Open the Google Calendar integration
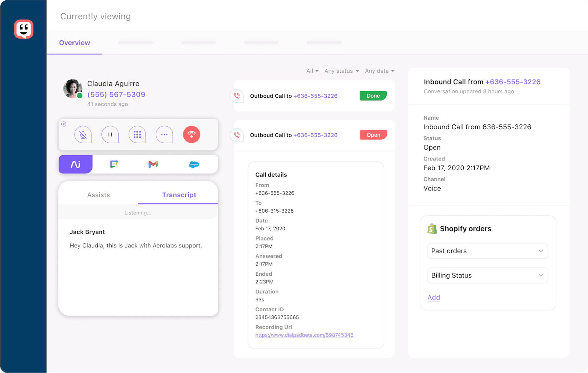Viewport: 588px width, 373px height. 114,164
